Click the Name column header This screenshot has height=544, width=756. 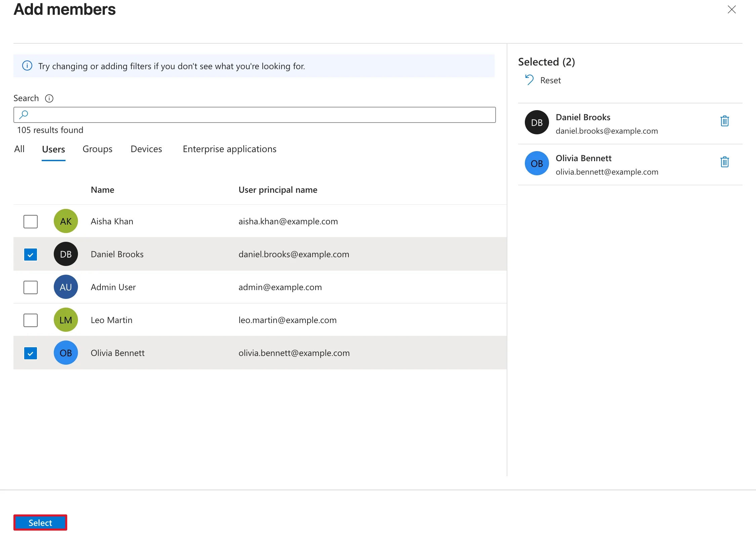pyautogui.click(x=102, y=190)
